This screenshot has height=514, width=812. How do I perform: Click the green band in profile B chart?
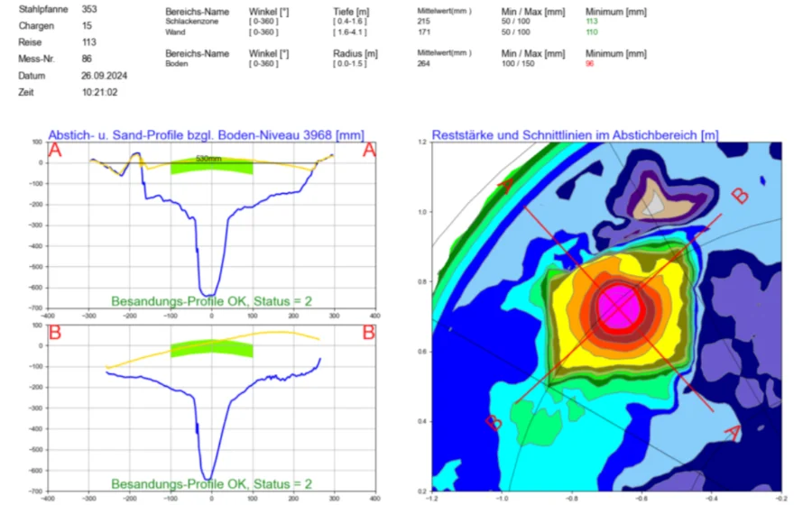point(212,349)
